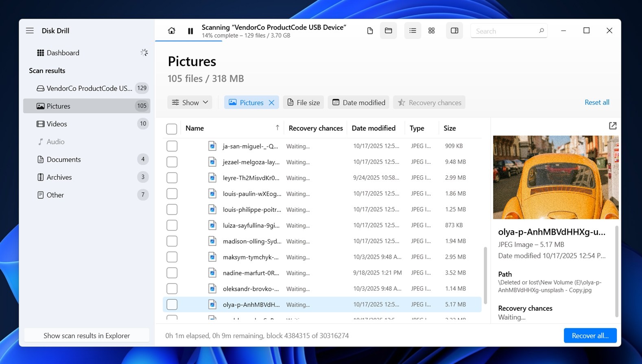Check the oleksandr-brovko file checkbox

pyautogui.click(x=172, y=289)
